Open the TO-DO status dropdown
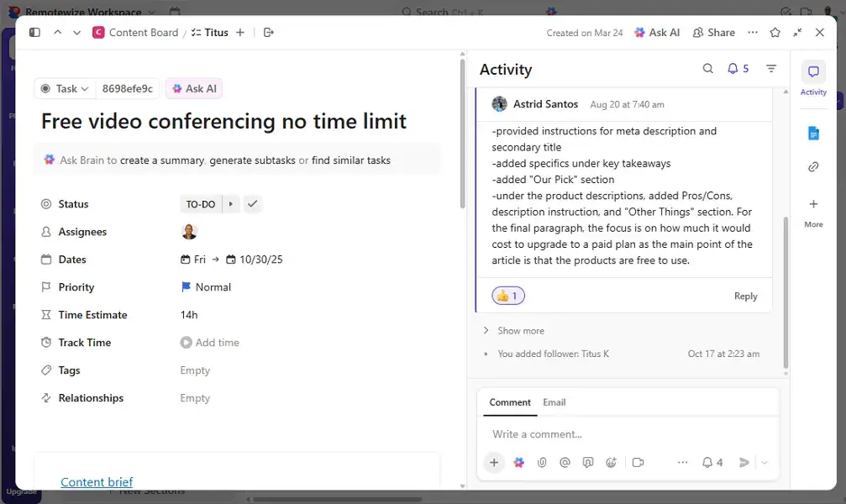 202,203
